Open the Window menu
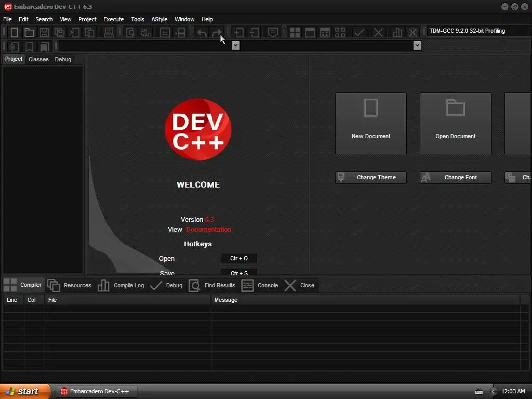This screenshot has height=399, width=532. point(184,19)
